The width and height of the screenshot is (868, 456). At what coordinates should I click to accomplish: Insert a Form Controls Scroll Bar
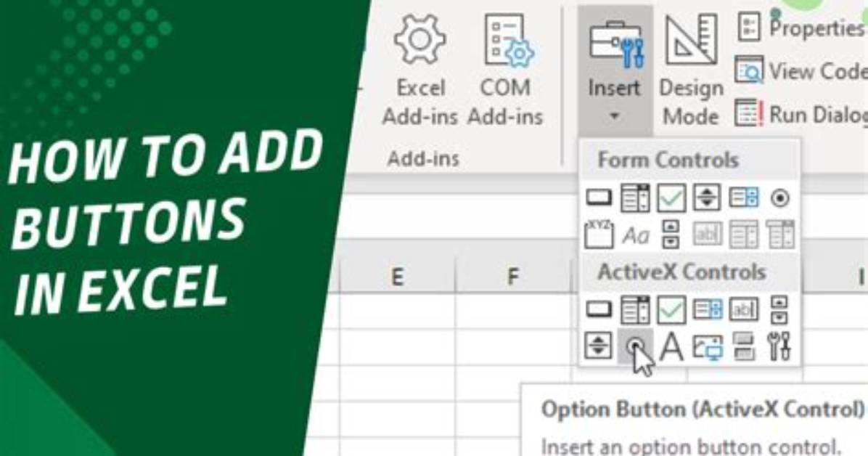point(671,235)
